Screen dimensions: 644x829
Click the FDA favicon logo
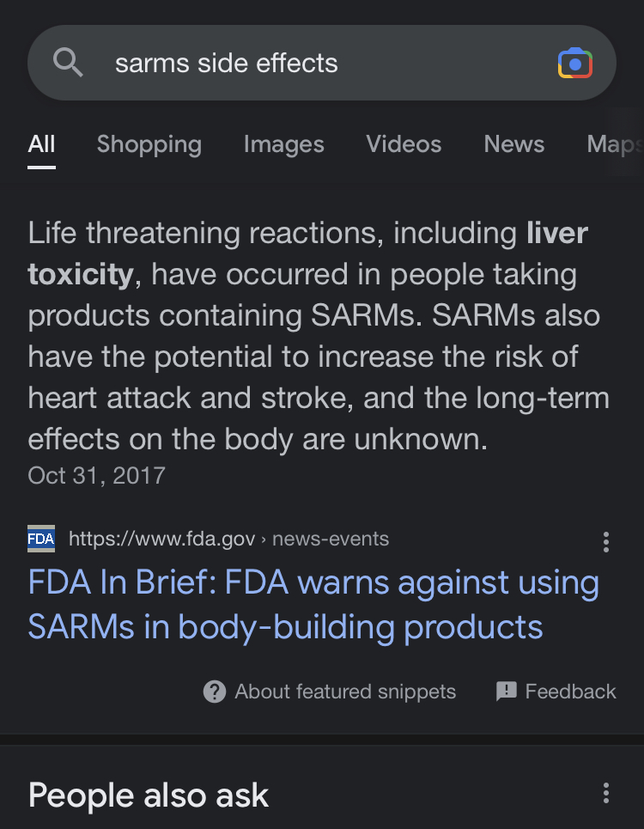coord(41,539)
